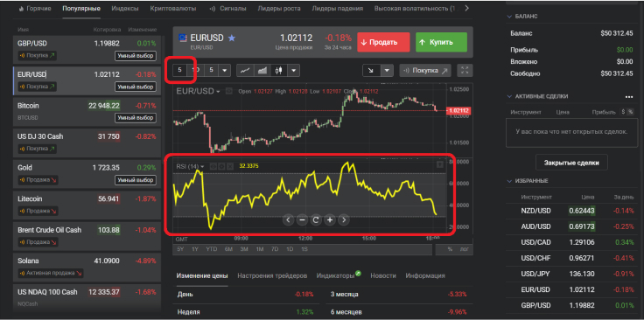Open the timeframe dropdown arrow
Viewport: 644px width, 320px height.
point(224,70)
